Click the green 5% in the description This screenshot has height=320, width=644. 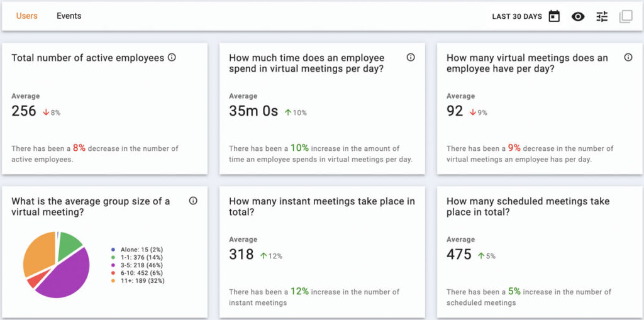click(x=514, y=292)
